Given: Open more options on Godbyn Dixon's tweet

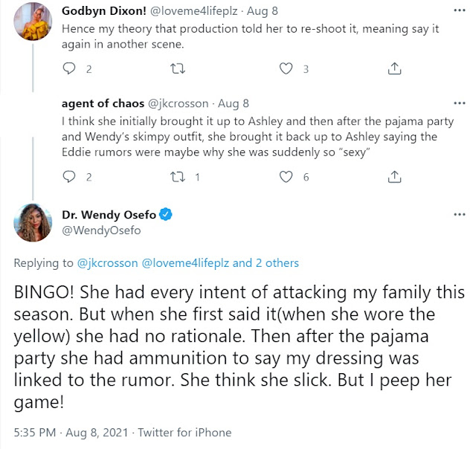Looking at the screenshot, I should [458, 9].
